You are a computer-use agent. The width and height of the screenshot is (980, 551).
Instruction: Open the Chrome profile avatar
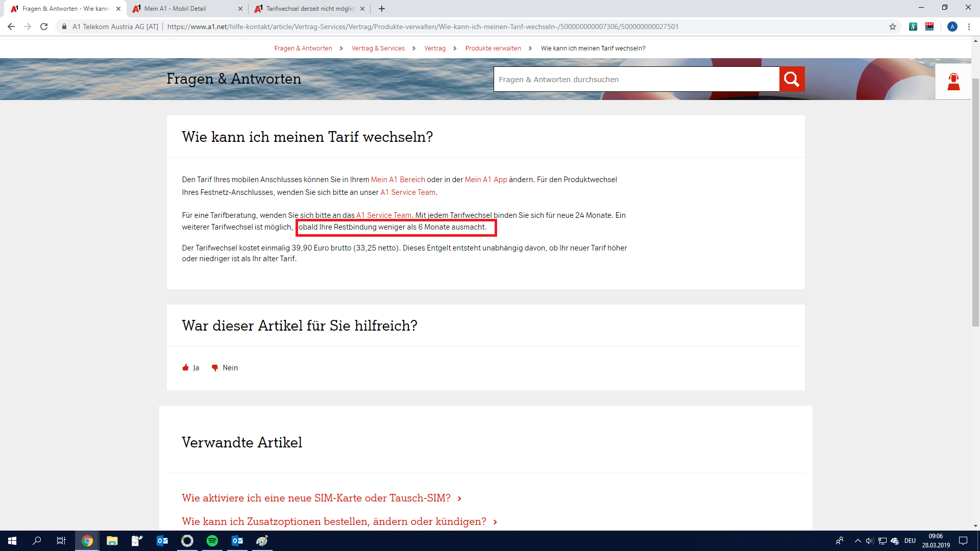(952, 27)
